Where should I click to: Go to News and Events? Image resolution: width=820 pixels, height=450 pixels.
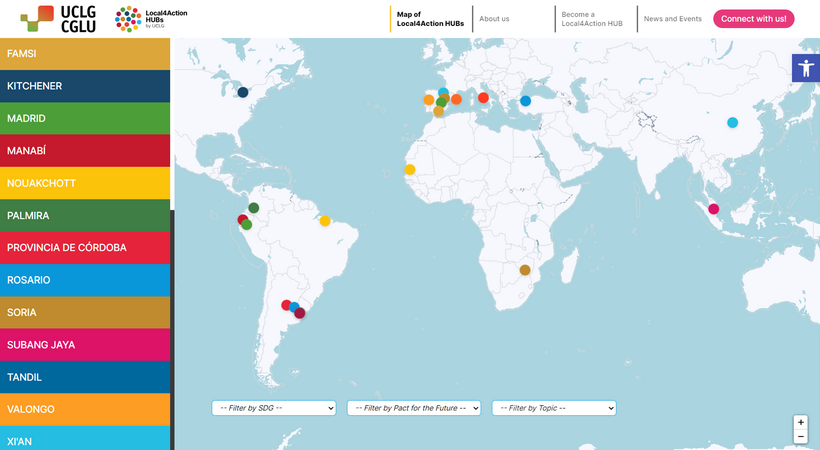[672, 19]
